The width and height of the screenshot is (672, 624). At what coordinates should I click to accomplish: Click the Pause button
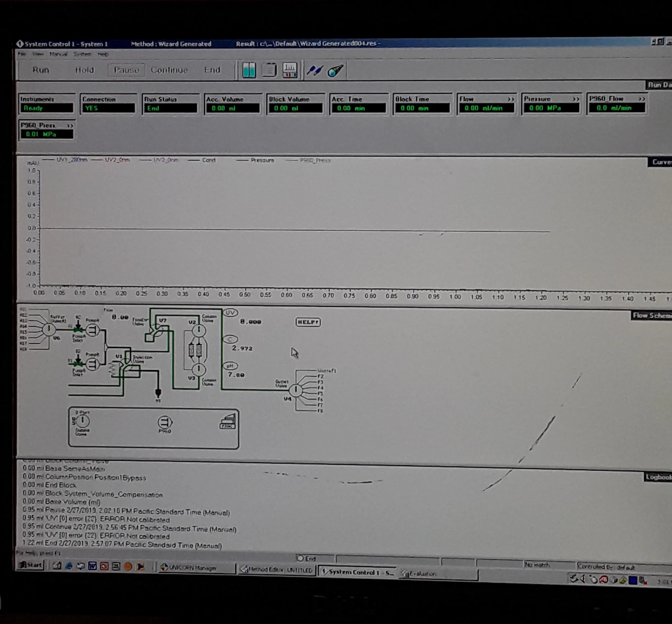[126, 70]
